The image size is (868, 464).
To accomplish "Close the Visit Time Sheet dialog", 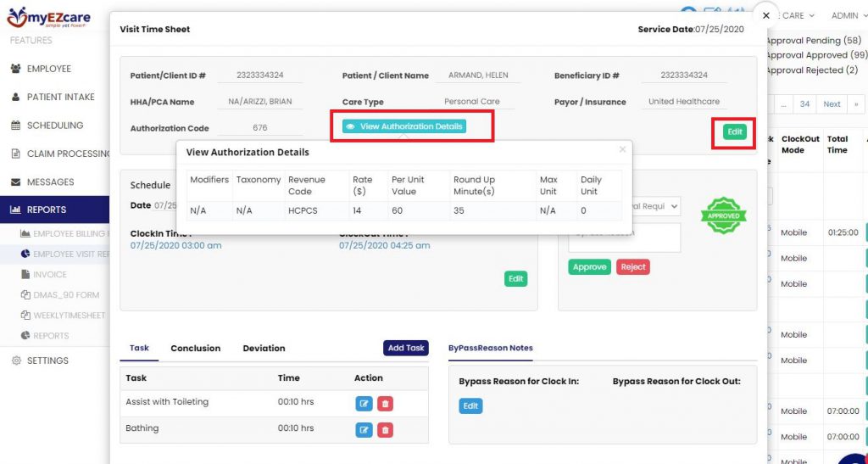I will click(766, 15).
